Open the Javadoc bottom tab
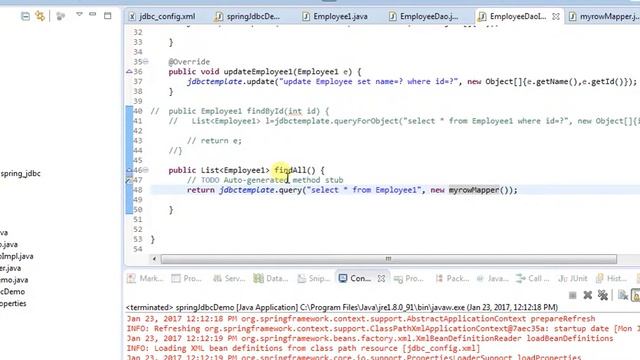640x360 pixels. click(492, 278)
